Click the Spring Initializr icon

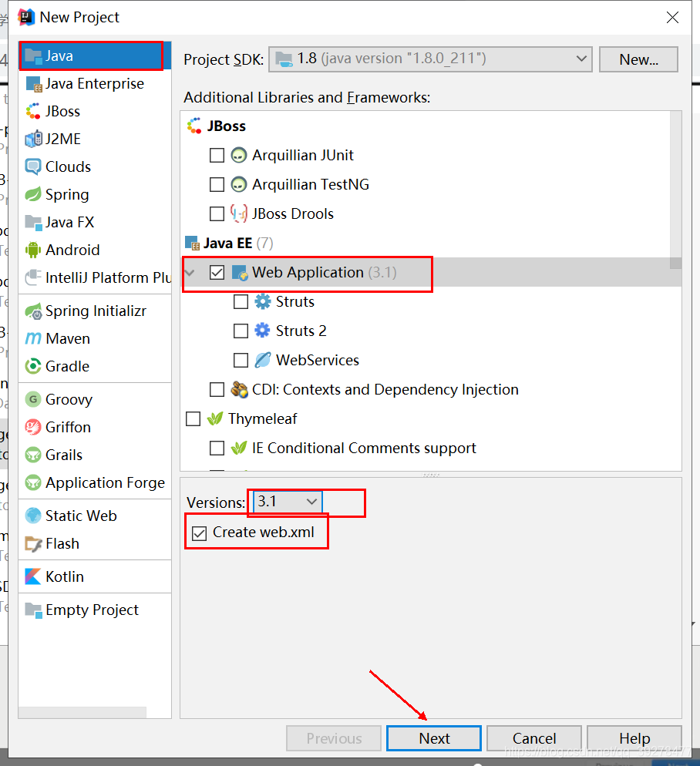33,311
